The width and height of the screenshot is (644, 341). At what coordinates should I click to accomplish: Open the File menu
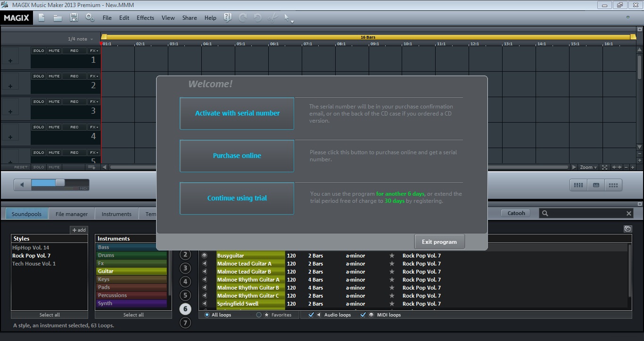(107, 18)
